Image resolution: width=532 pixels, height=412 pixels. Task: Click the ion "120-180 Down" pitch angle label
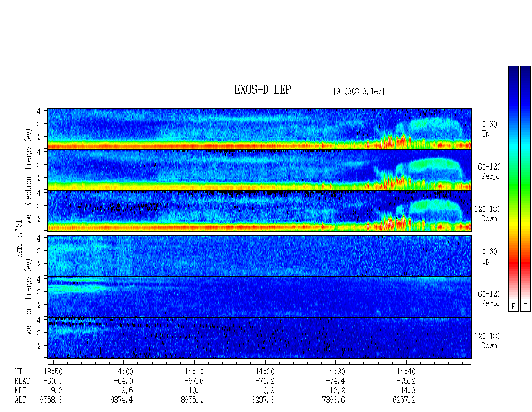pos(488,341)
